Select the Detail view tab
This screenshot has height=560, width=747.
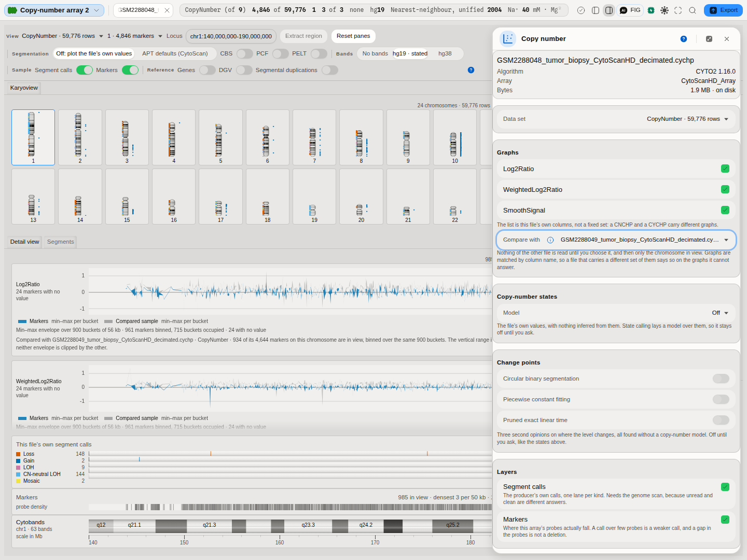[24, 242]
